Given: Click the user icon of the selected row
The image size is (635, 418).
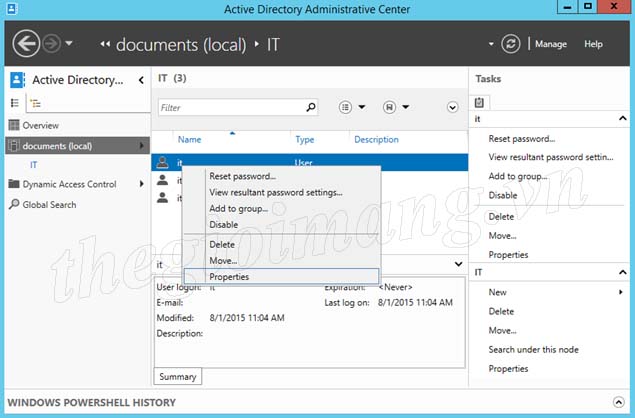Looking at the screenshot, I should (x=162, y=162).
